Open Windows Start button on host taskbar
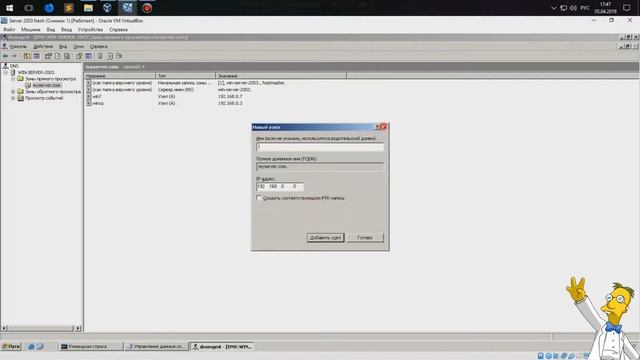The height and width of the screenshot is (360, 640). [9, 8]
